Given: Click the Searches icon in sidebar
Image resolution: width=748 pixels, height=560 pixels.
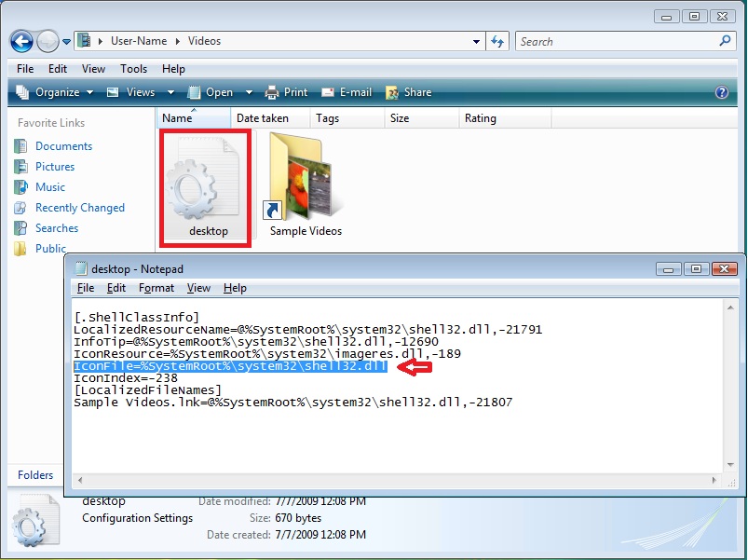Looking at the screenshot, I should point(20,228).
